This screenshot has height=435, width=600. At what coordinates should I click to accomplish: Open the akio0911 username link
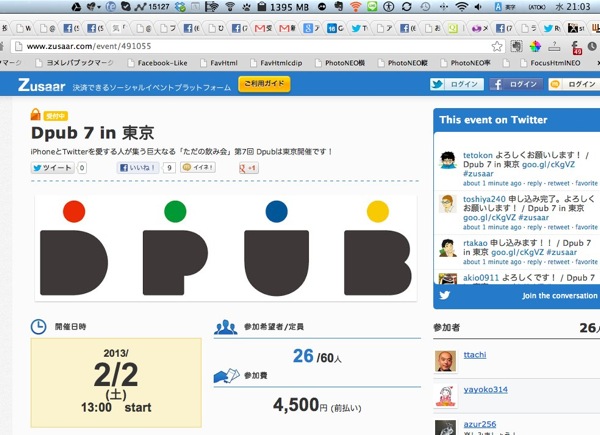(481, 278)
